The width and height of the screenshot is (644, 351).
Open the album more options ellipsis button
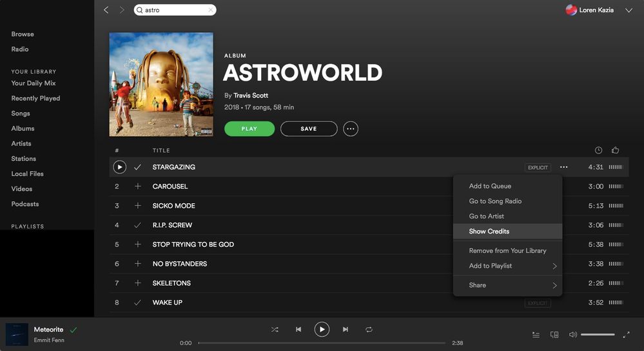point(350,128)
